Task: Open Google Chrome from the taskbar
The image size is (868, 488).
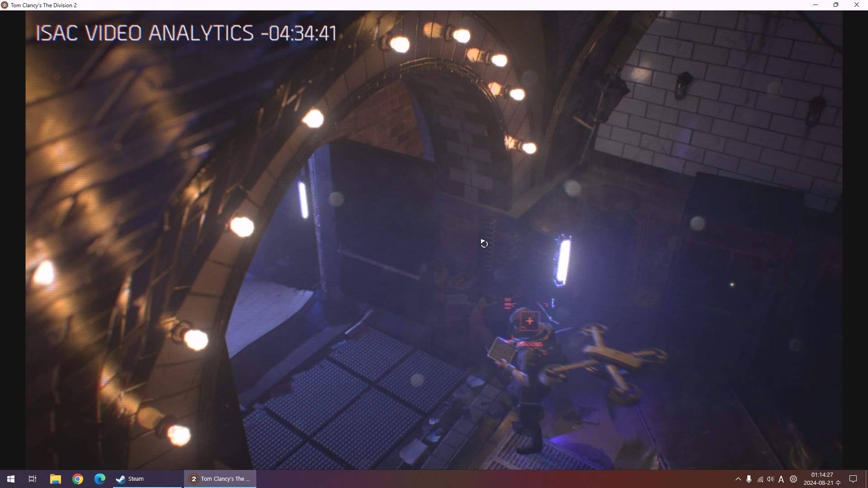Action: point(78,479)
